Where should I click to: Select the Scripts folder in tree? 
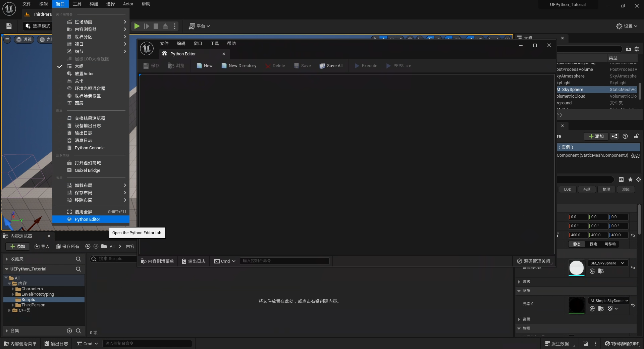click(28, 300)
